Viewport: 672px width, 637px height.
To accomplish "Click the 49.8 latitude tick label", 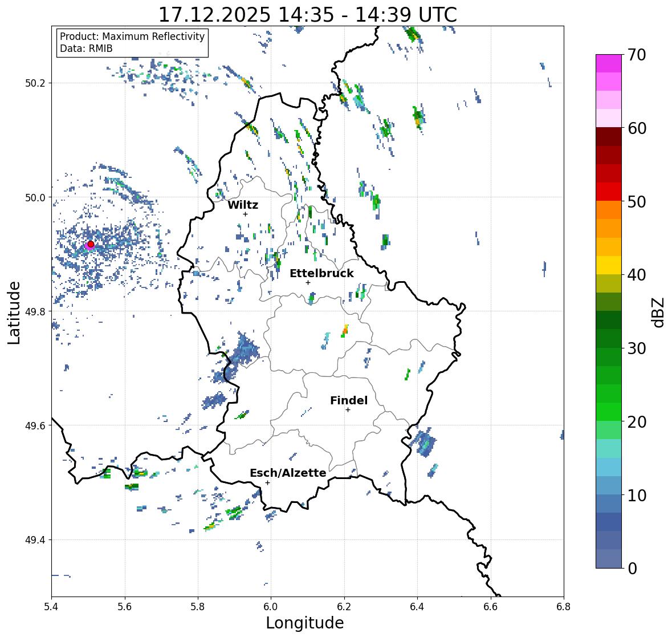I will coord(36,311).
